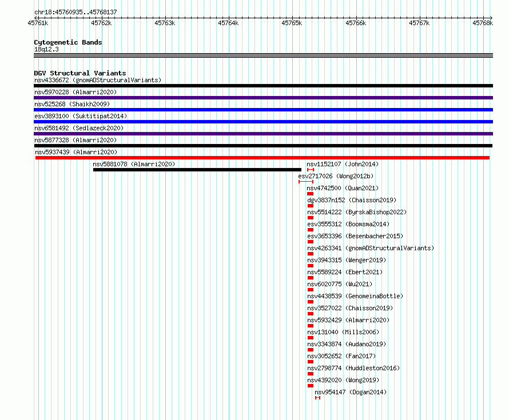The height and width of the screenshot is (420, 509).
Task: Open the nsv5514222 (ByrskaBishop2022) variant
Action: (357, 212)
